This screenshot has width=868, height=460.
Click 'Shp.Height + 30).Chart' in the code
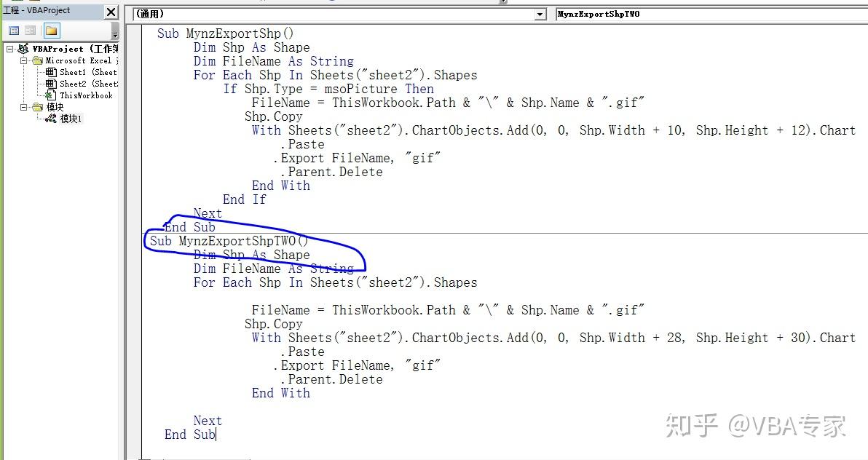point(776,338)
